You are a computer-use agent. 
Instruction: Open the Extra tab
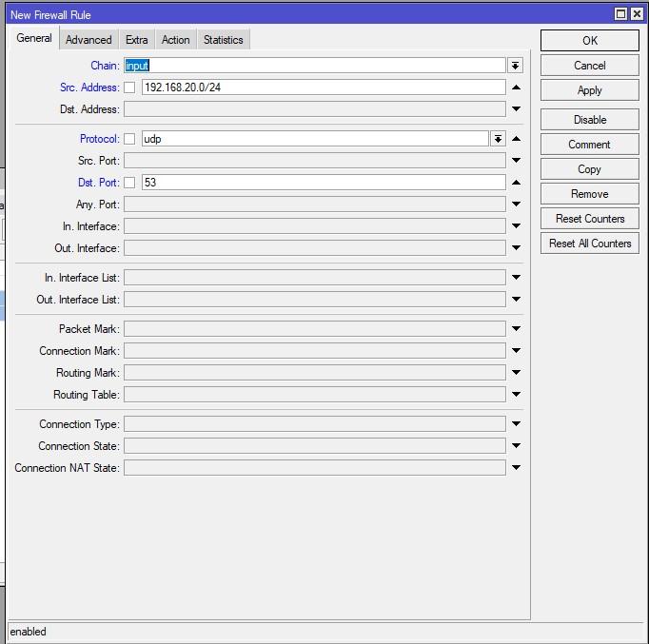click(137, 40)
